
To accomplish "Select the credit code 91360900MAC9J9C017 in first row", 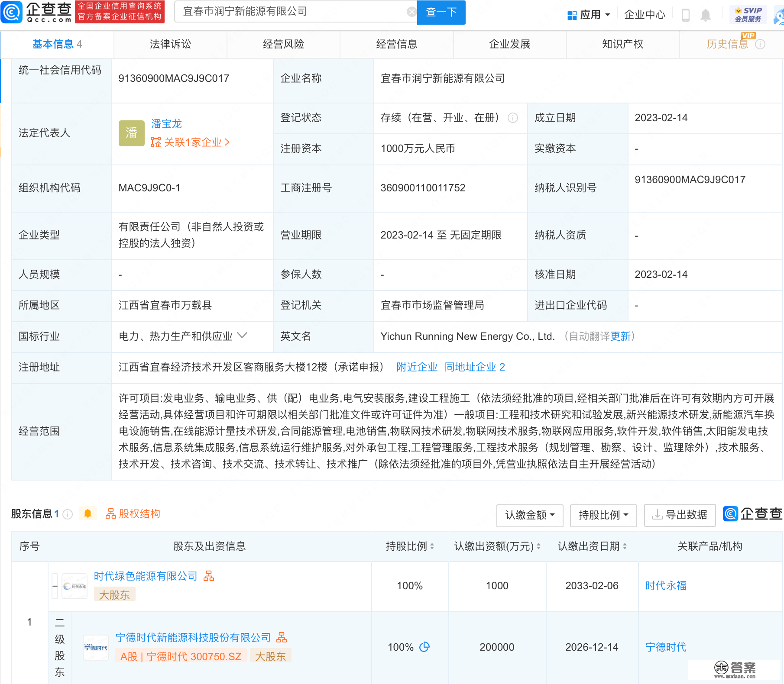I will pyautogui.click(x=174, y=78).
